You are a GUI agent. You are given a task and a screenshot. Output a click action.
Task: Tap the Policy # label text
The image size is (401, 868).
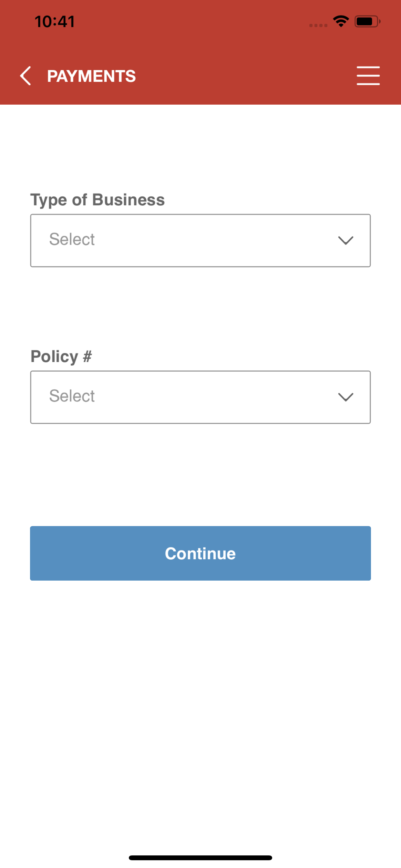pyautogui.click(x=61, y=356)
